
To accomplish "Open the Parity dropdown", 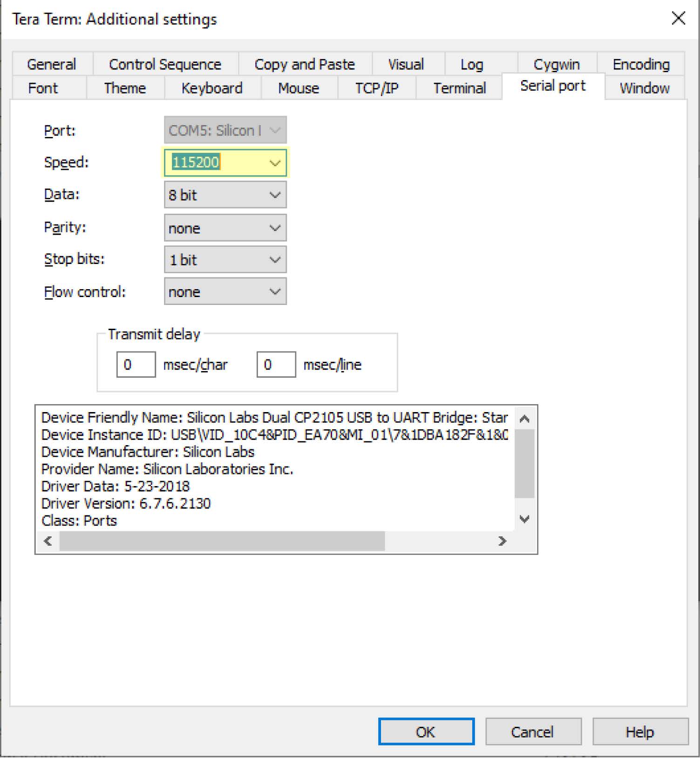I will 275,228.
